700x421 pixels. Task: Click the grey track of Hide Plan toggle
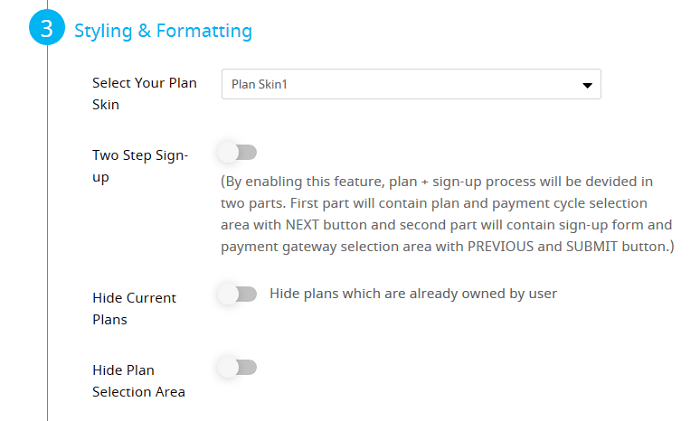click(x=247, y=368)
